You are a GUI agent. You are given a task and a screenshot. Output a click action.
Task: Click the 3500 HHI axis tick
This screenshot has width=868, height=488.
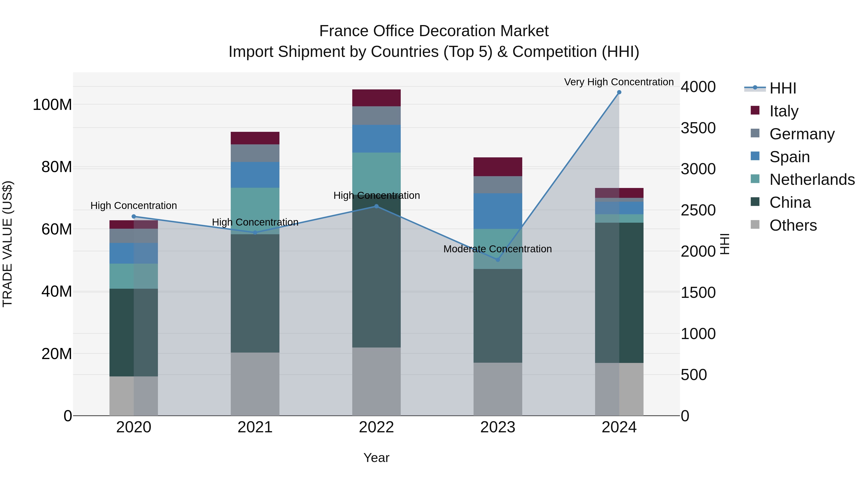698,128
